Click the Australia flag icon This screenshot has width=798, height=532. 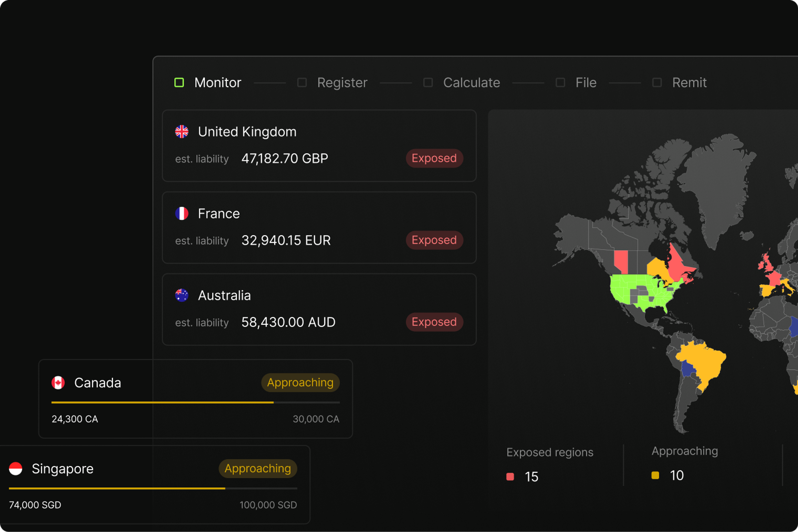(x=182, y=295)
